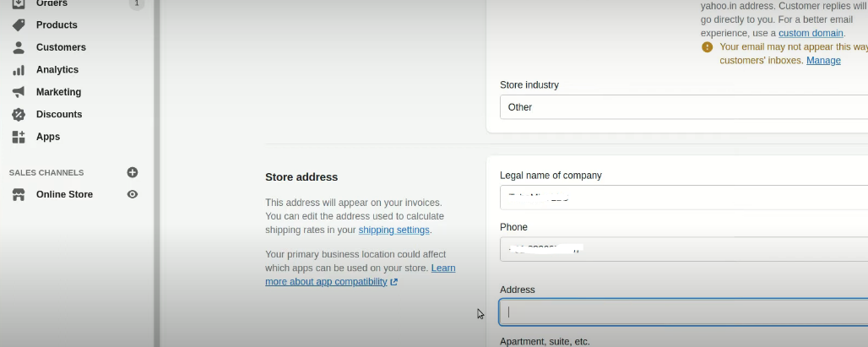Click the Apps grid icon
Image resolution: width=868 pixels, height=347 pixels.
[x=19, y=137]
